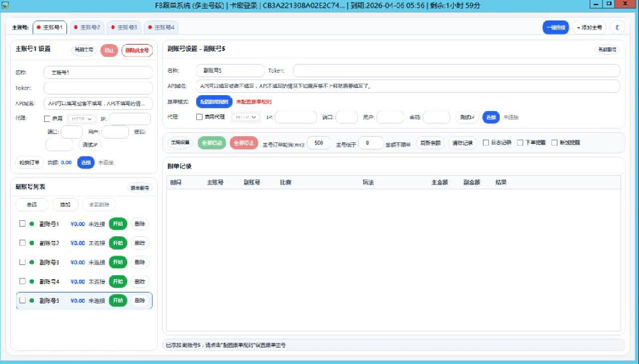Screen dimensions: 639x364
Task: Click the Token field in 主账号1 设置
Action: [98, 87]
